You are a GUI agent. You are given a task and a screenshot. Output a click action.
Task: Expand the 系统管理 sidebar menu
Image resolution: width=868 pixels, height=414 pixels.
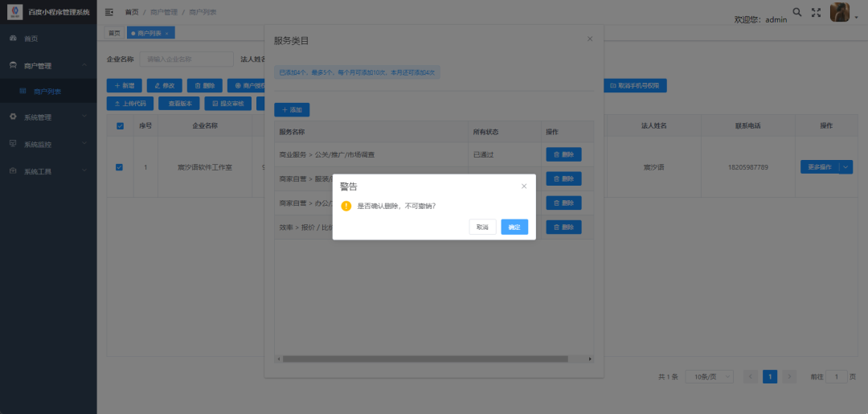click(x=48, y=117)
